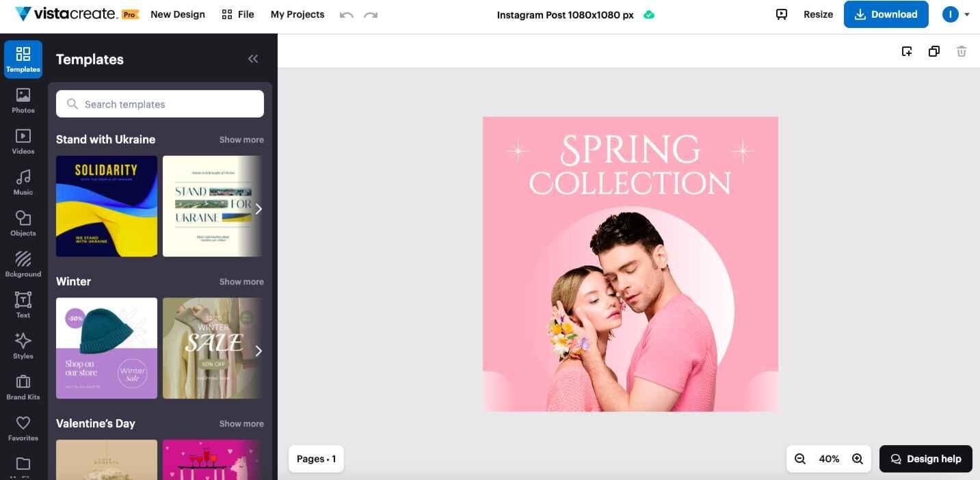The width and height of the screenshot is (980, 480).
Task: Click the redo arrow icon
Action: pos(371,14)
